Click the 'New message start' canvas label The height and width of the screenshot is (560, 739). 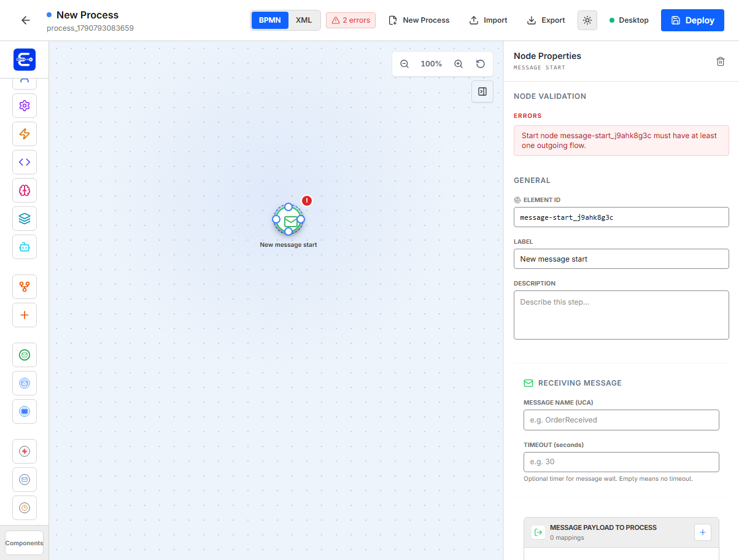click(288, 244)
